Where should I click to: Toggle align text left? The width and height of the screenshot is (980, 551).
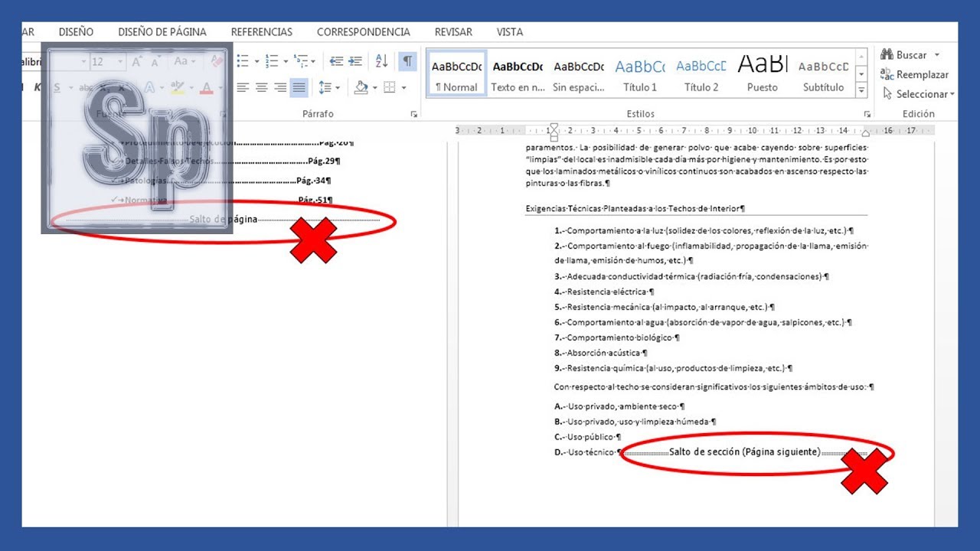click(x=243, y=88)
